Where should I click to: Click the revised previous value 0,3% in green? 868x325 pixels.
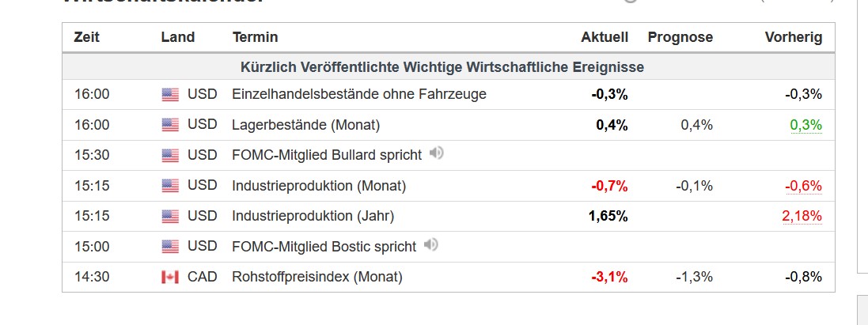pyautogui.click(x=806, y=126)
